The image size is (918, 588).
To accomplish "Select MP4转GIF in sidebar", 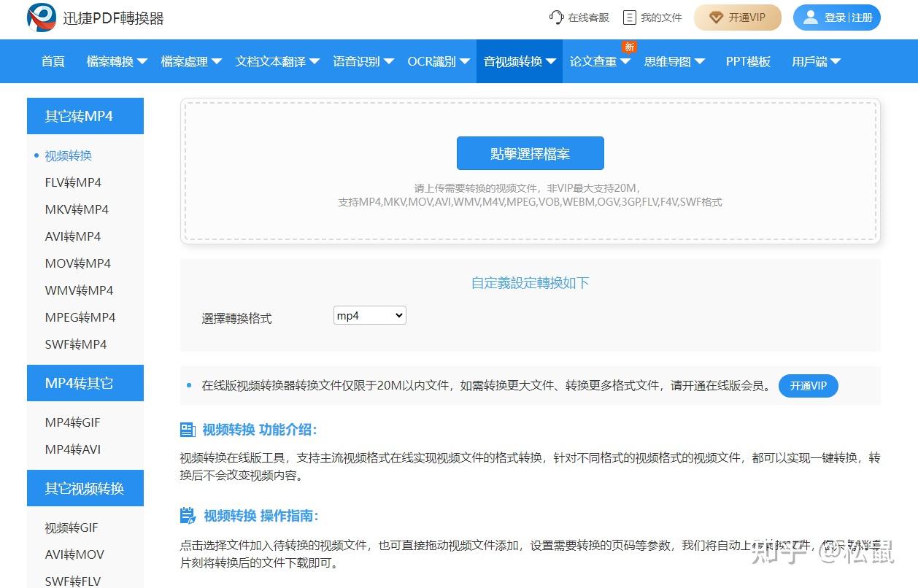I will 73,422.
